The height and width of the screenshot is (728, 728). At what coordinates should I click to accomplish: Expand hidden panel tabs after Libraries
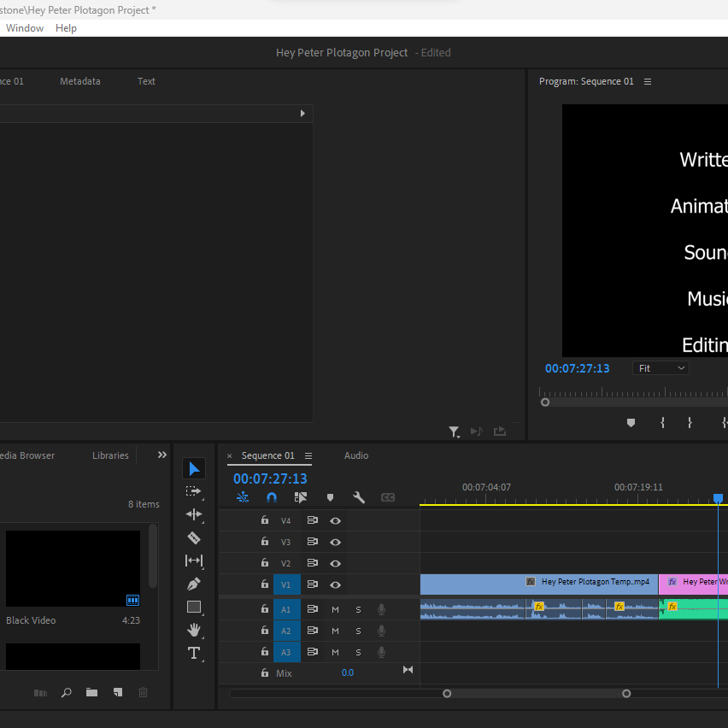[x=162, y=455]
